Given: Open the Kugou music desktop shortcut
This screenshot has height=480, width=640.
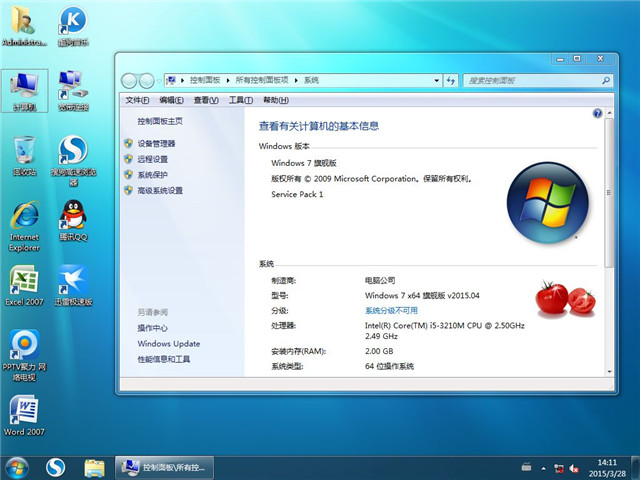Looking at the screenshot, I should [73, 25].
